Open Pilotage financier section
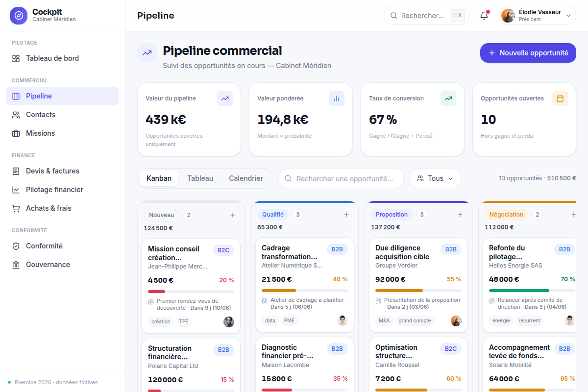Image resolution: width=588 pixels, height=392 pixels. (62, 190)
